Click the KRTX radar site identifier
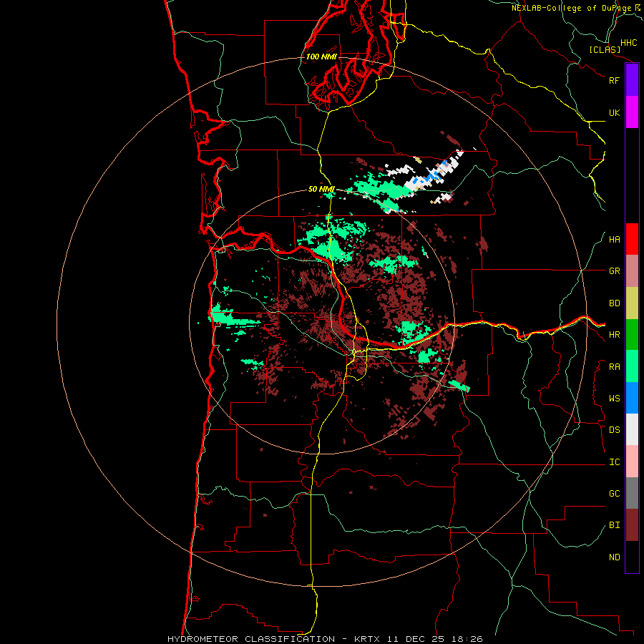 pyautogui.click(x=367, y=639)
